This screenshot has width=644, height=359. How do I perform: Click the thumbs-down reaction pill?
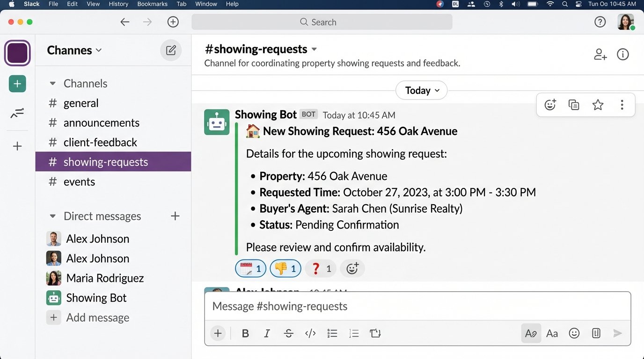click(285, 268)
